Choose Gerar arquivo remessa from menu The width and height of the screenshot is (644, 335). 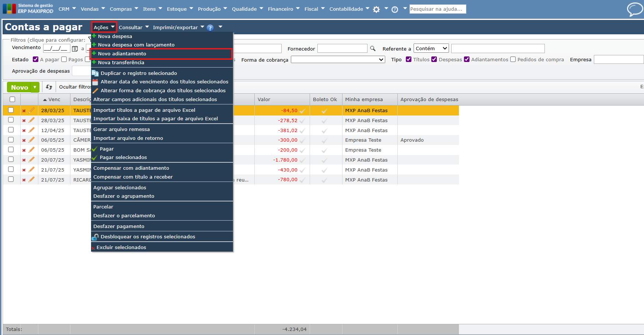pyautogui.click(x=121, y=129)
